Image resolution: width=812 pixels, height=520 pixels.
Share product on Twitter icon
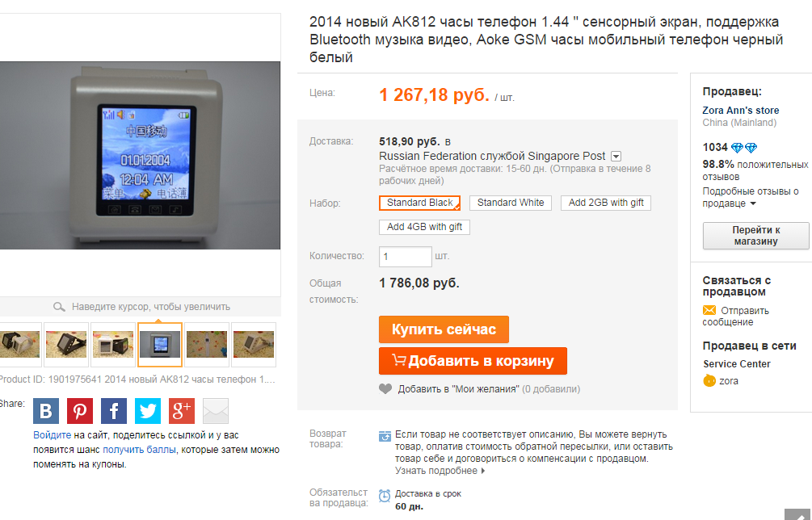click(x=148, y=411)
